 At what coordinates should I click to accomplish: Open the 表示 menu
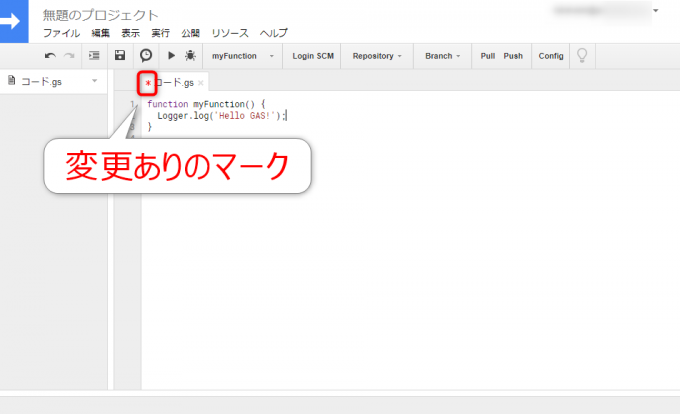(x=130, y=33)
